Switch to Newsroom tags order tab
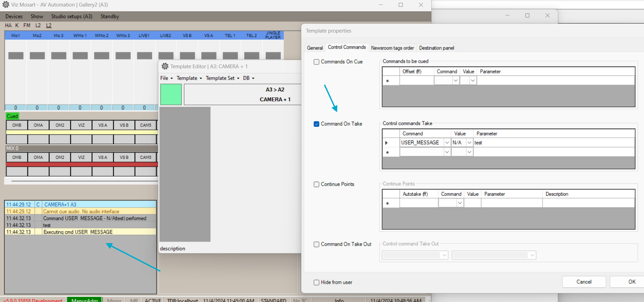Image resolution: width=644 pixels, height=302 pixels. click(392, 48)
